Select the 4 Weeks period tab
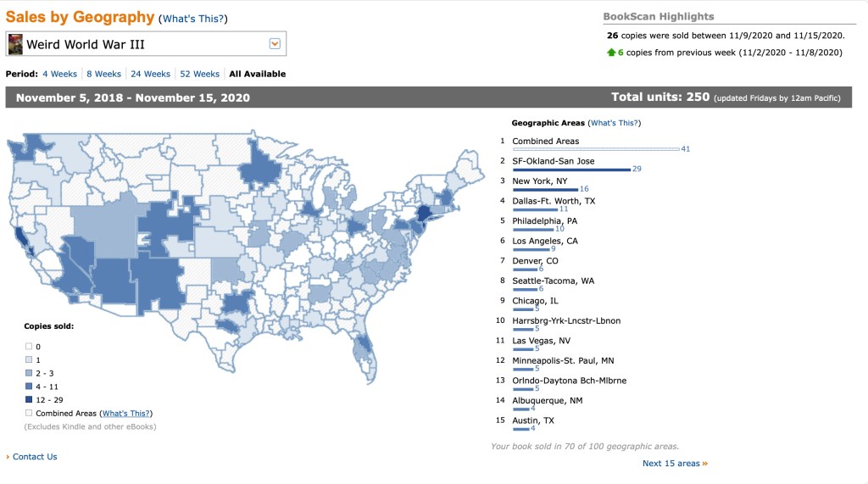The height and width of the screenshot is (484, 868). click(59, 74)
